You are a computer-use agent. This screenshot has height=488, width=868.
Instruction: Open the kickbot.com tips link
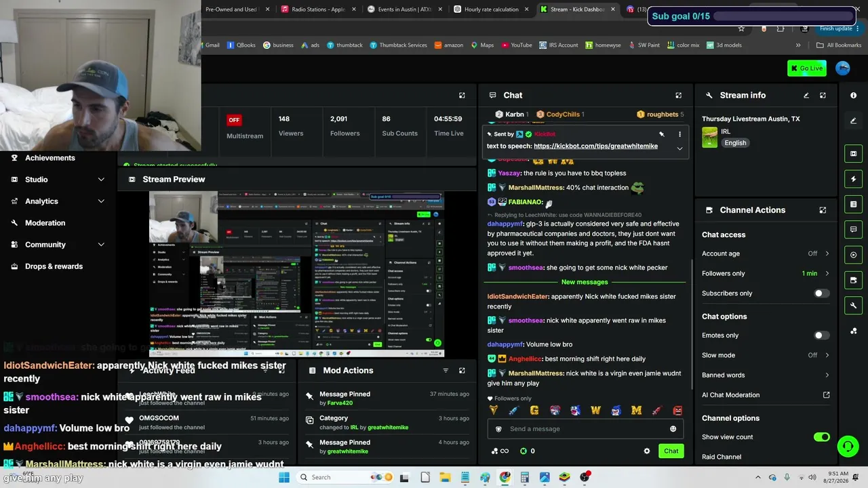coord(595,146)
